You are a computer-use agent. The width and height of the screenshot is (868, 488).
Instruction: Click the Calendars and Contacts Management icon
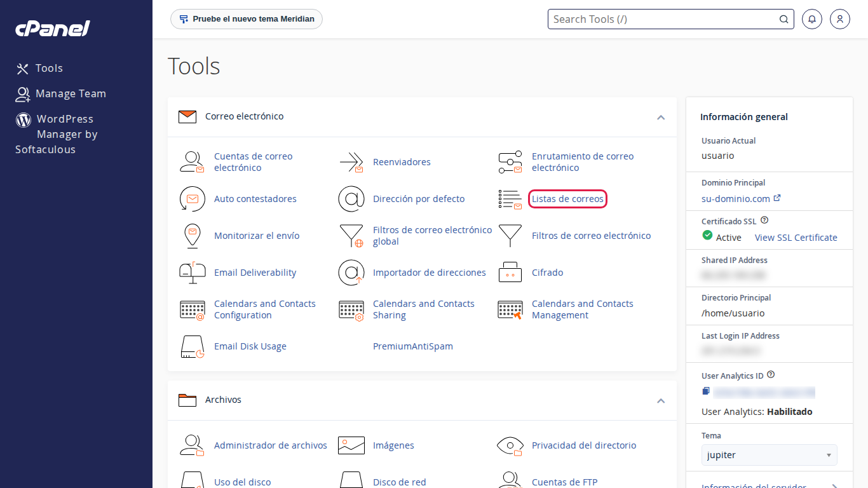point(510,309)
